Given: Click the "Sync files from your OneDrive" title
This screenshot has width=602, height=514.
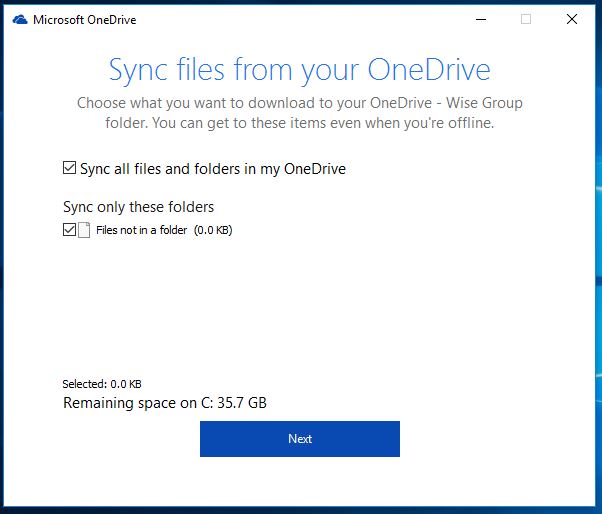Looking at the screenshot, I should tap(299, 70).
